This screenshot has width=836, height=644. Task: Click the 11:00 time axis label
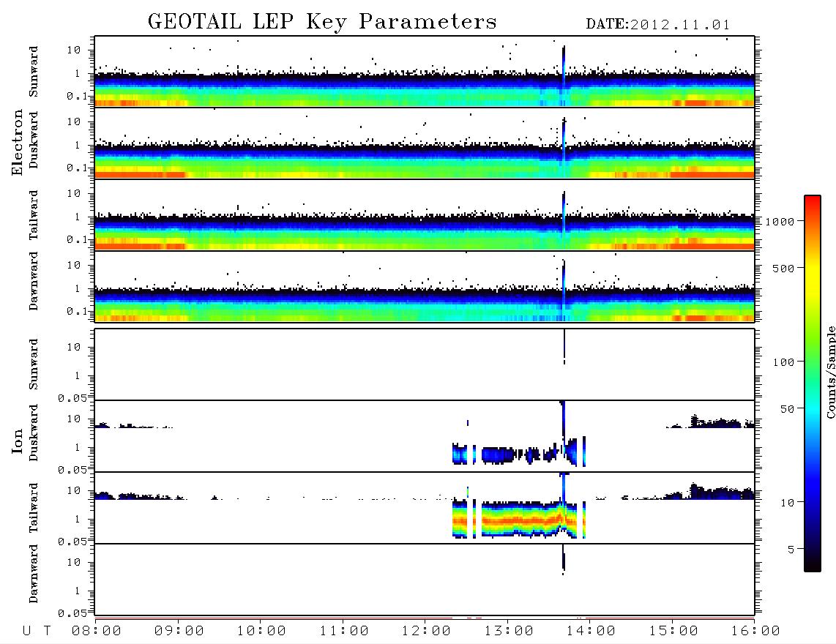pos(344,631)
